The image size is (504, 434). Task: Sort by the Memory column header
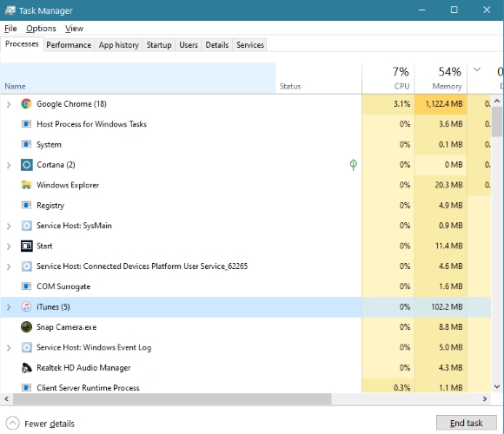click(x=441, y=78)
